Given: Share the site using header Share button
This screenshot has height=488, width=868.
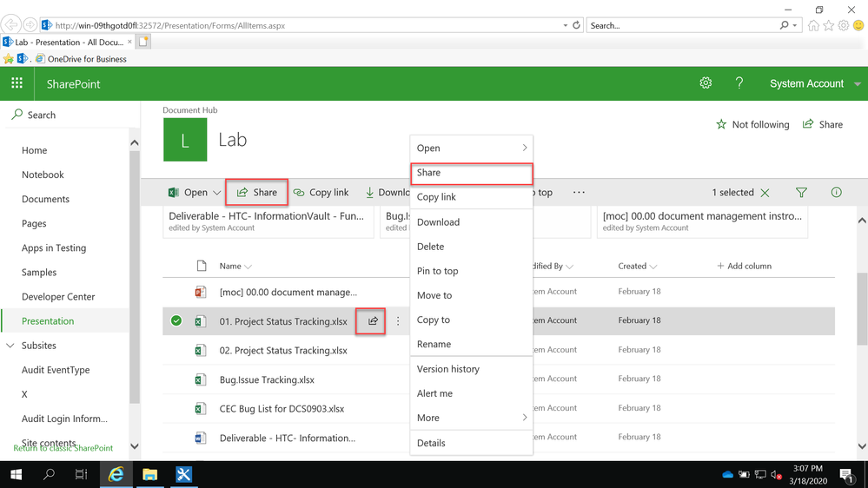Looking at the screenshot, I should tap(823, 124).
